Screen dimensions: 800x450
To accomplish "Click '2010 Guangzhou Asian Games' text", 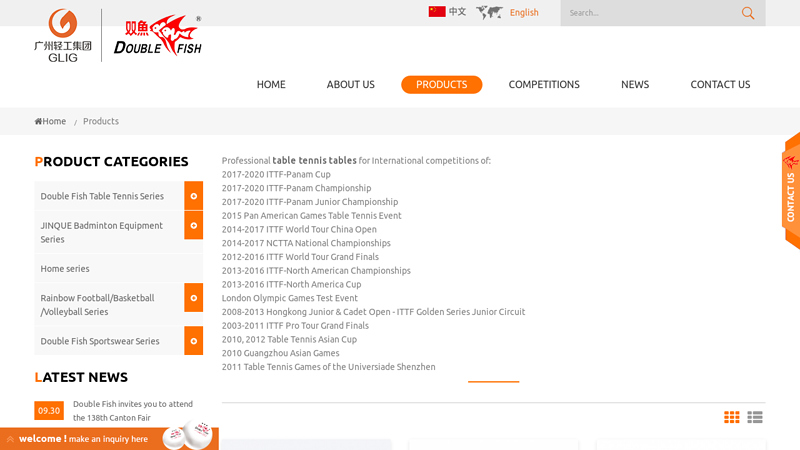I will pyautogui.click(x=280, y=354).
